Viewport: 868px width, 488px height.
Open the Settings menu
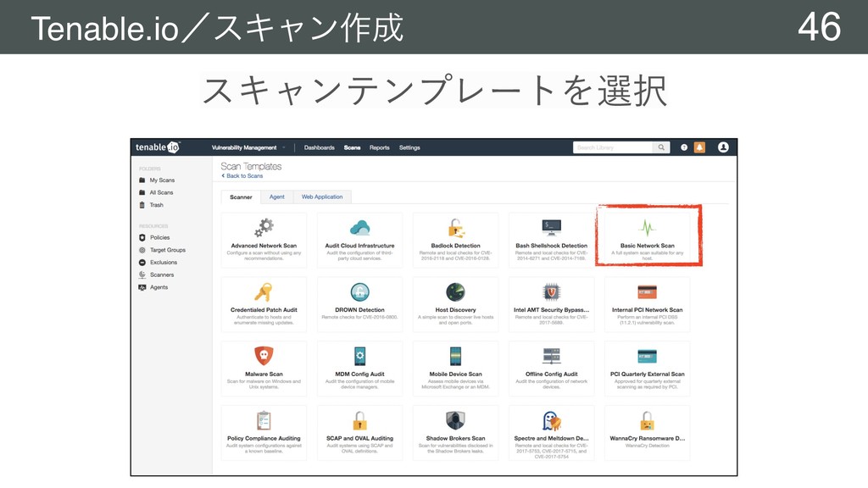click(409, 147)
